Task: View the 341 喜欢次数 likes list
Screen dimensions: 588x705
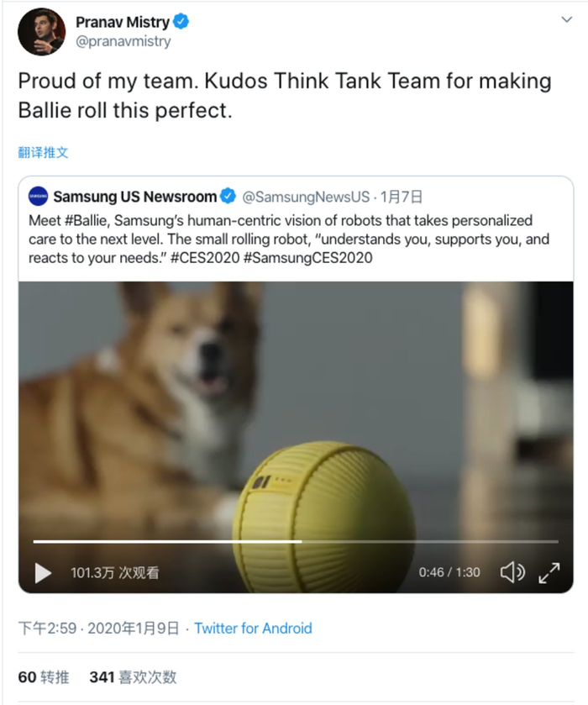Action: click(133, 677)
